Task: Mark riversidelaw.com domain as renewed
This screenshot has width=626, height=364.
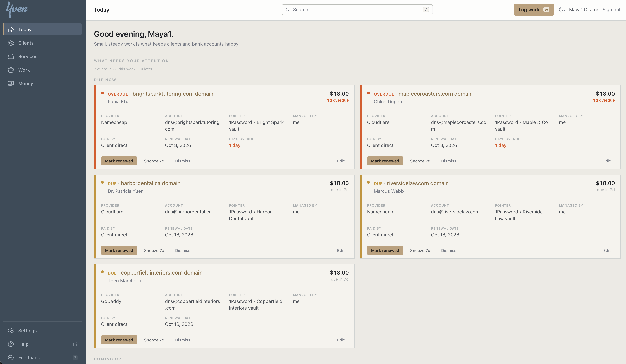Action: pyautogui.click(x=385, y=251)
